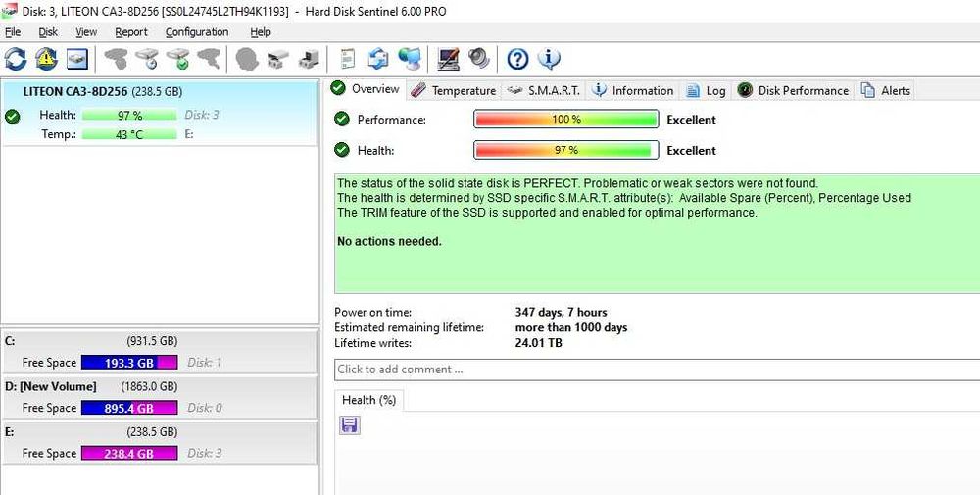980x495 pixels.
Task: Click the 193.3 GB free space bar
Action: 129,363
